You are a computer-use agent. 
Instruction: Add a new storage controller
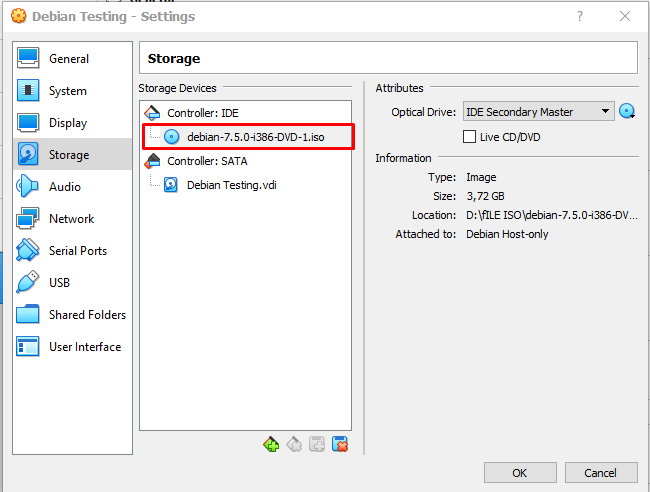pyautogui.click(x=271, y=445)
